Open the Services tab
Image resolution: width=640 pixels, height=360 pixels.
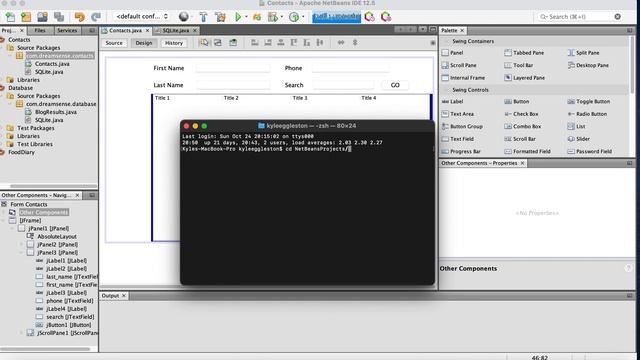click(67, 31)
